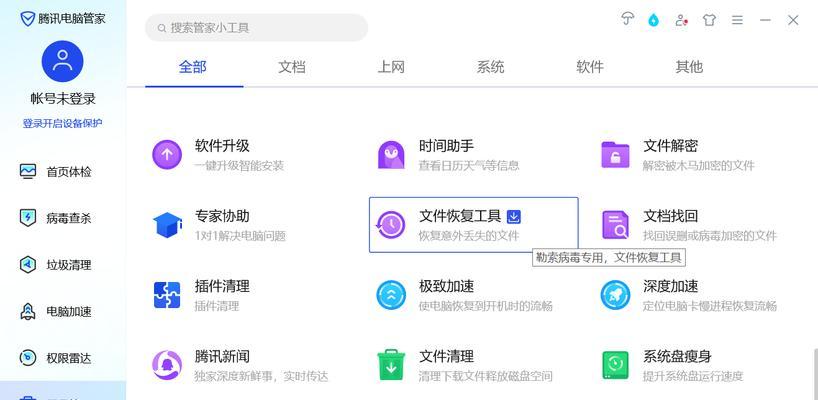Image resolution: width=818 pixels, height=400 pixels.
Task: Click 使电脑恢复到开机时的流畅 description
Action: [x=485, y=306]
